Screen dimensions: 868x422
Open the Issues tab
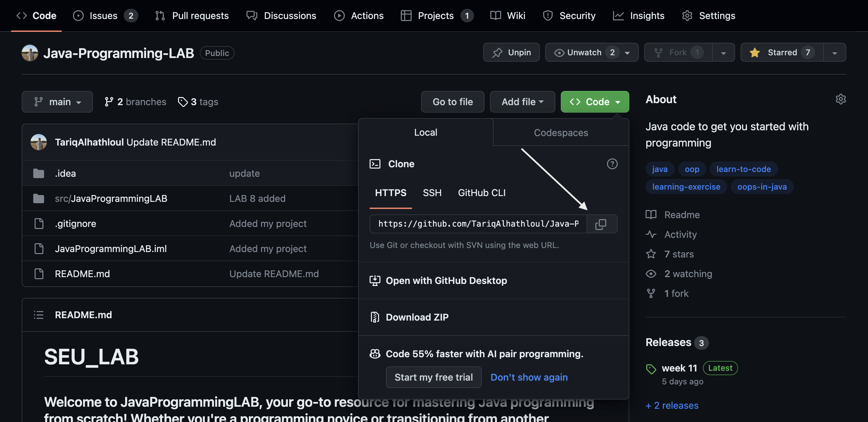tap(103, 16)
